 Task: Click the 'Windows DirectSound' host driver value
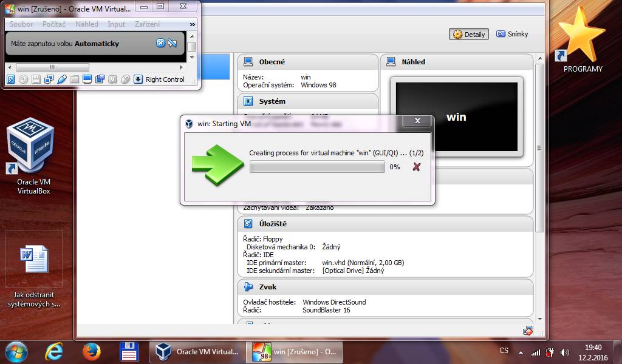click(335, 302)
